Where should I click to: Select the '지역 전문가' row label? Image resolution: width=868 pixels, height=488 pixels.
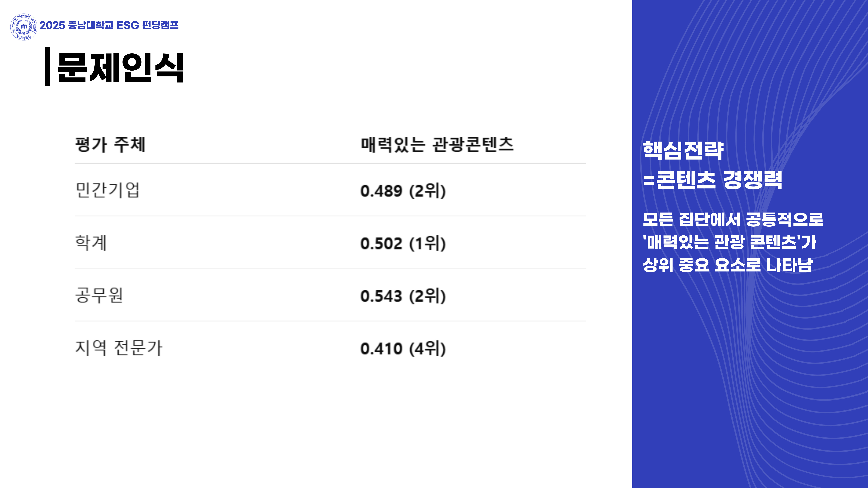pyautogui.click(x=119, y=348)
